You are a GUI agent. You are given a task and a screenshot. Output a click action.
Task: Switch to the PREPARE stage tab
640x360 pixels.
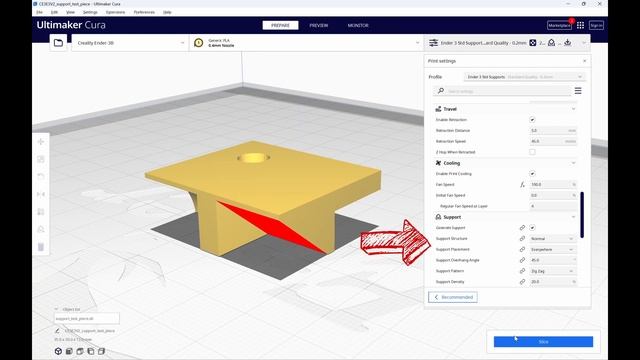[x=280, y=25]
